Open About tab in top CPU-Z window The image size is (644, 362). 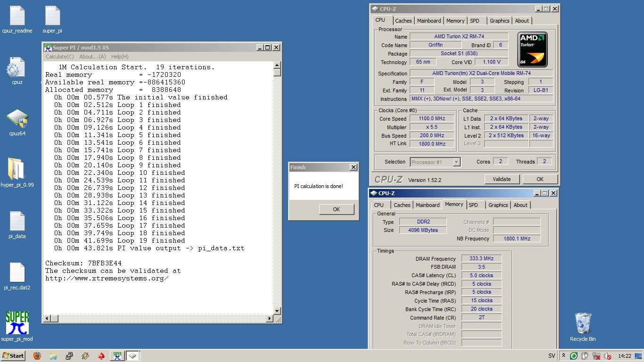click(x=521, y=21)
